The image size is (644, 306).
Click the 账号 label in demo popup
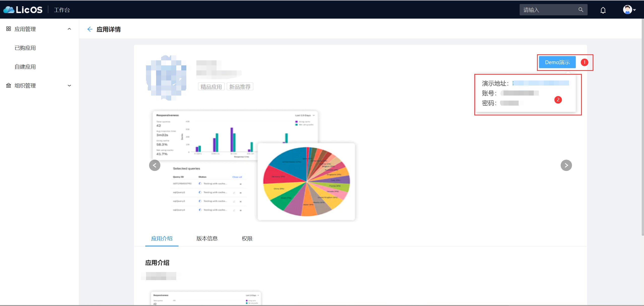[x=489, y=93]
